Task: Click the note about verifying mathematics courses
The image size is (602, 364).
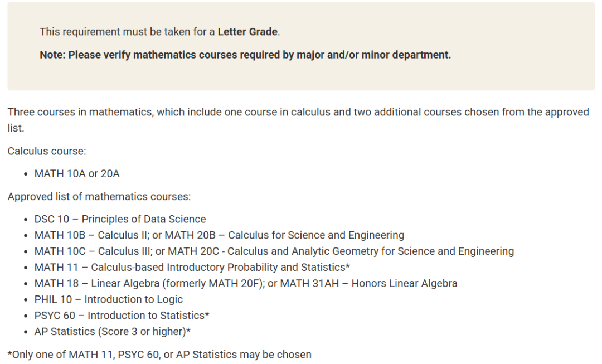Action: tap(245, 55)
